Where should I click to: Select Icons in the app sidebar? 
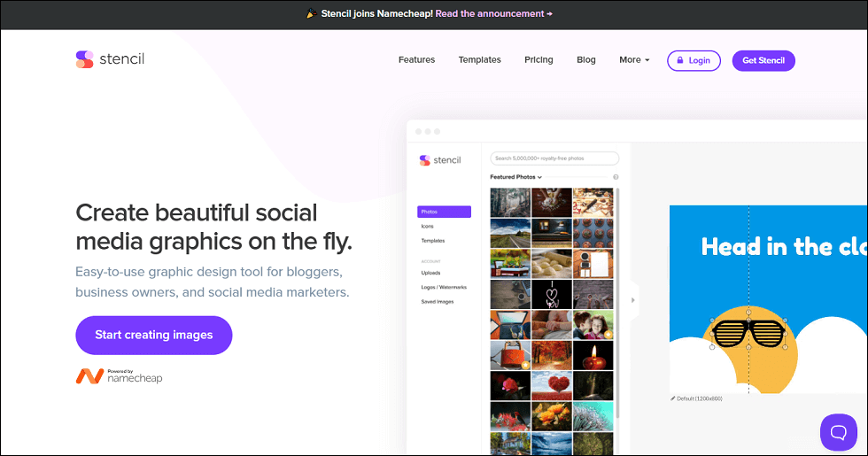pos(427,227)
